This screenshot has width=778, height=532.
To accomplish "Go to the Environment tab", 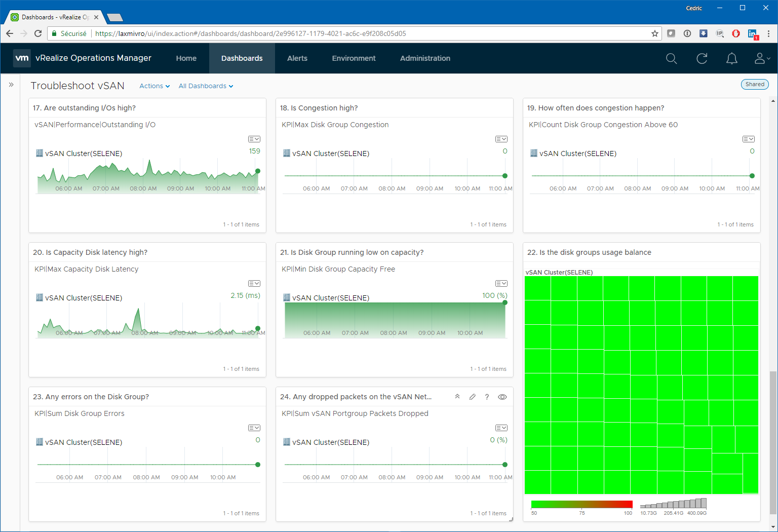I will (x=354, y=58).
